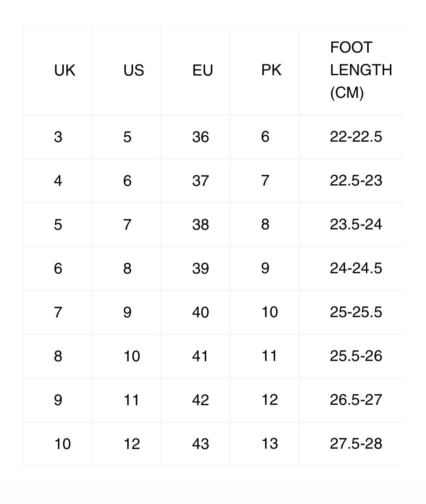Select the EU size 38 cell
The width and height of the screenshot is (426, 504).
(x=200, y=225)
